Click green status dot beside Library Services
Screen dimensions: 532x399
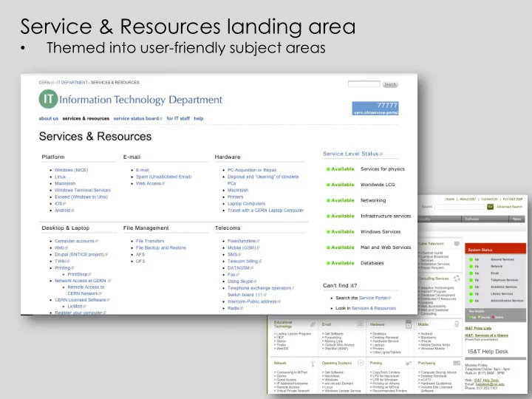tap(471, 294)
